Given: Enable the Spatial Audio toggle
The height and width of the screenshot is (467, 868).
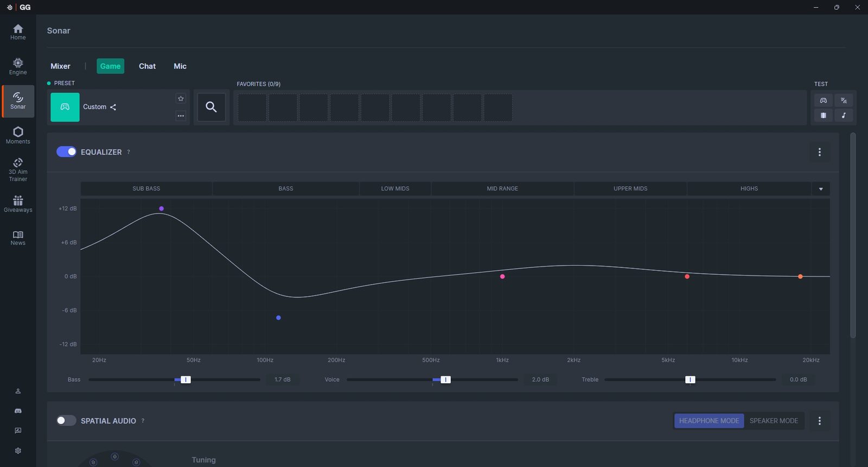Looking at the screenshot, I should [66, 420].
